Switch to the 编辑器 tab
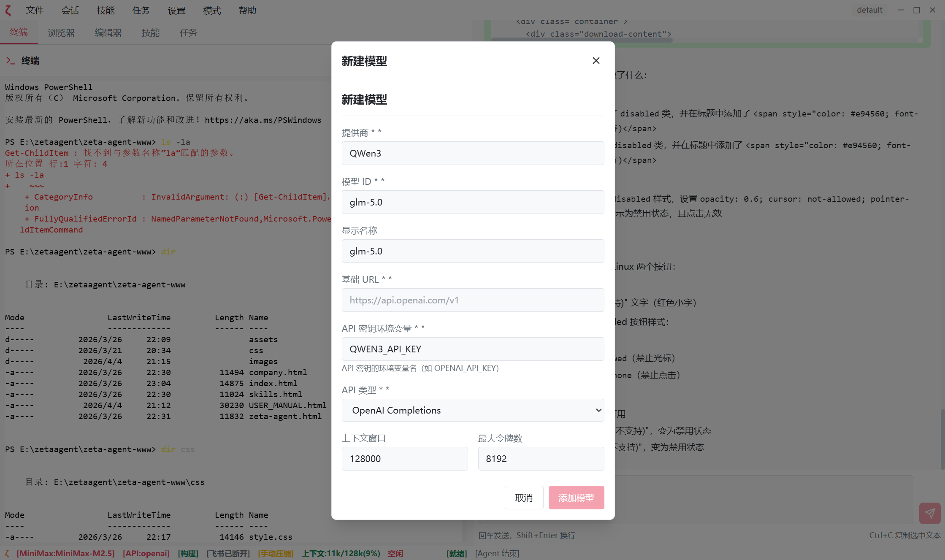This screenshot has height=560, width=945. [x=108, y=32]
